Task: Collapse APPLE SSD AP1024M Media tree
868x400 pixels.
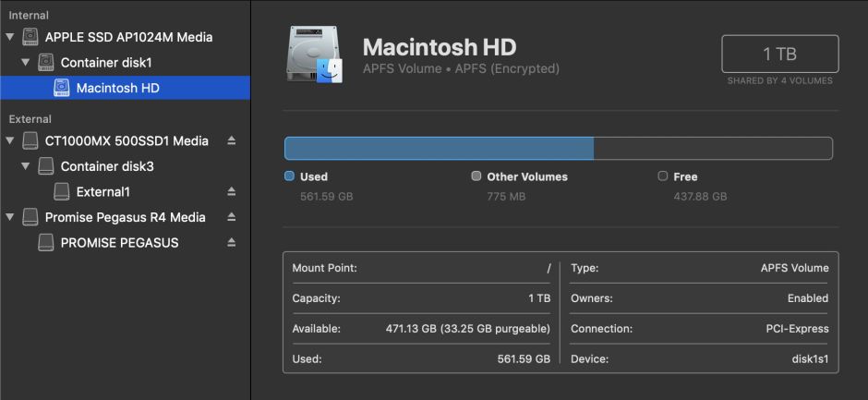Action: click(x=9, y=37)
